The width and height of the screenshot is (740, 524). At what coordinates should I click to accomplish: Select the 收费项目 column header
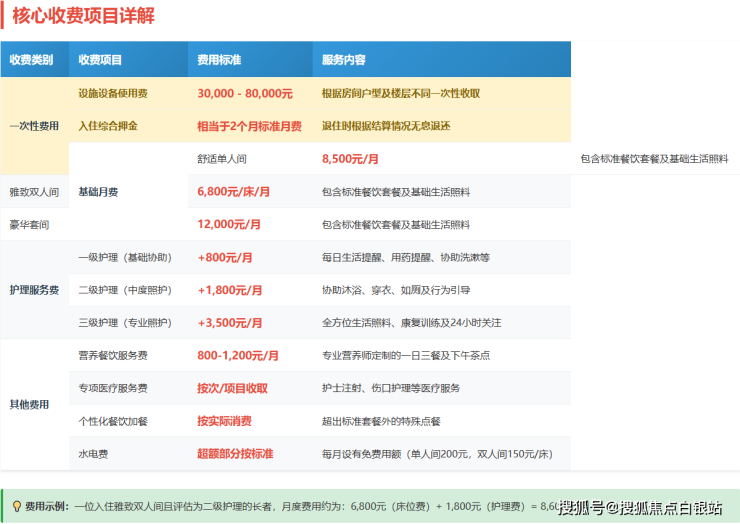click(100, 60)
